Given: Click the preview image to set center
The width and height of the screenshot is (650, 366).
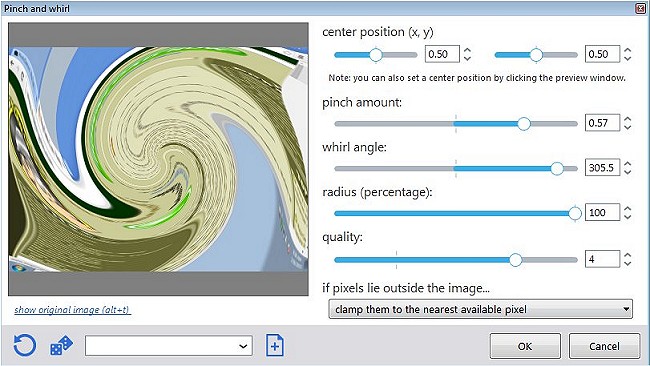Looking at the screenshot, I should pos(158,159).
